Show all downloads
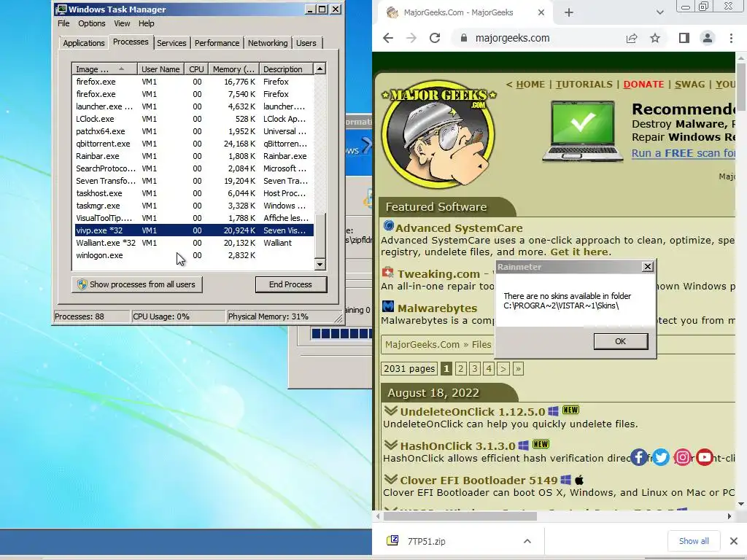Screen dimensions: 747x560 point(694,541)
